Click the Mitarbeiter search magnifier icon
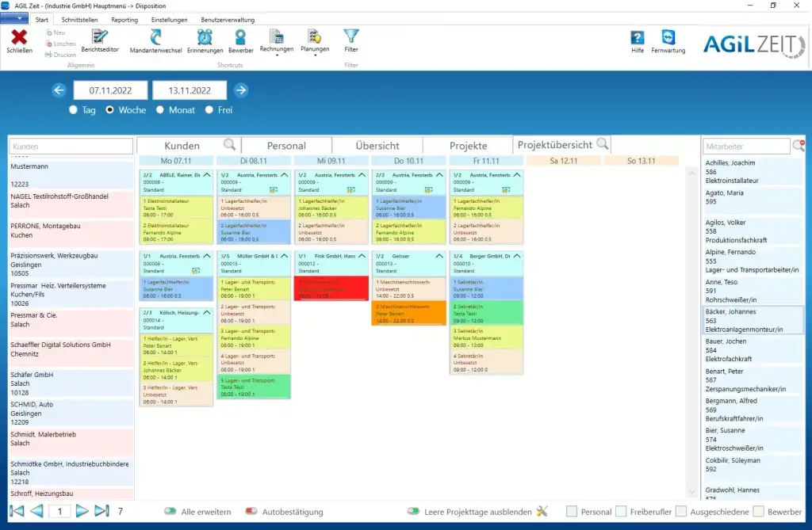Screen dimensions: 812x530 click(798, 146)
